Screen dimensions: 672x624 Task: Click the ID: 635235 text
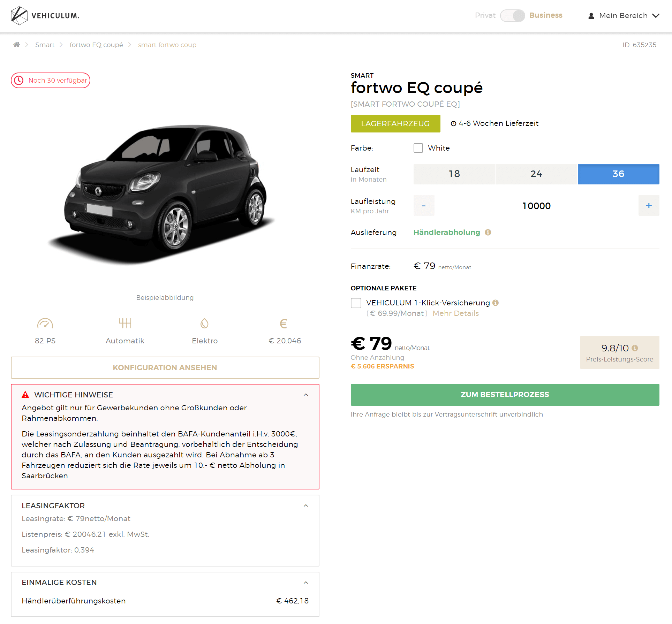[x=640, y=45]
